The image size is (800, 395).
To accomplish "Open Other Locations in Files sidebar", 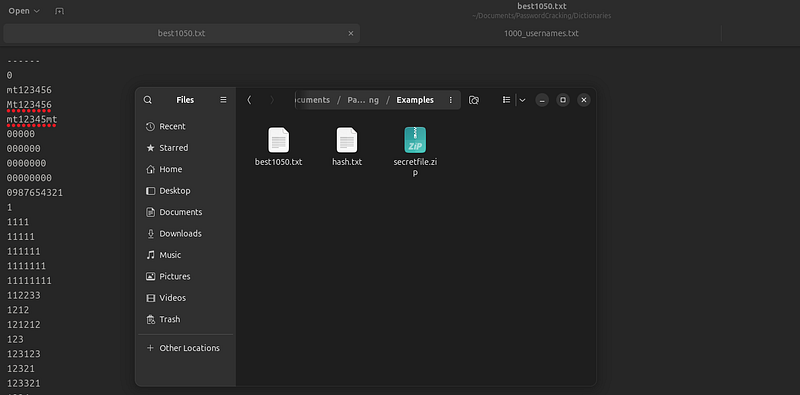I will (185, 348).
